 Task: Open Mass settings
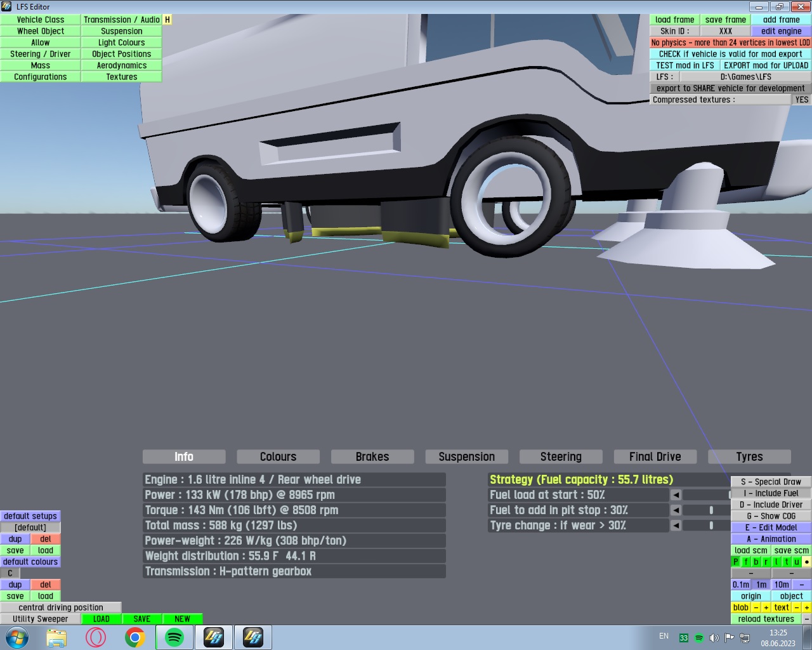point(41,65)
